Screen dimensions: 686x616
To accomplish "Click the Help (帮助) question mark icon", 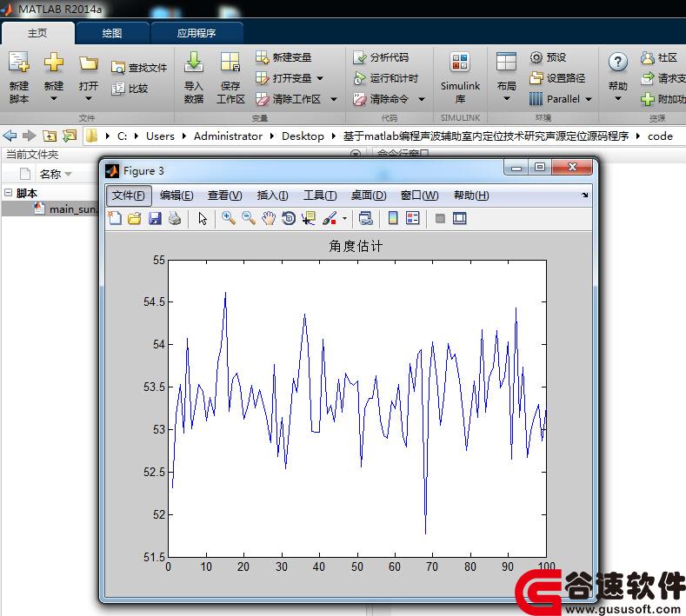I will pyautogui.click(x=618, y=63).
